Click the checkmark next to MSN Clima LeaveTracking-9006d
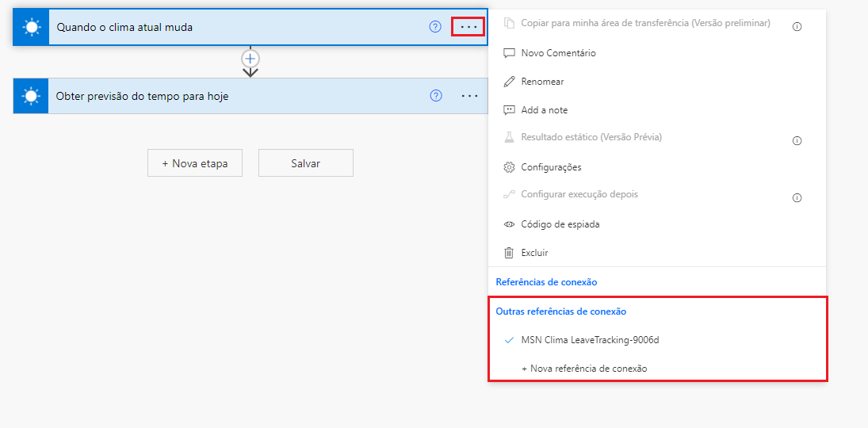Image resolution: width=868 pixels, height=428 pixels. click(x=510, y=340)
